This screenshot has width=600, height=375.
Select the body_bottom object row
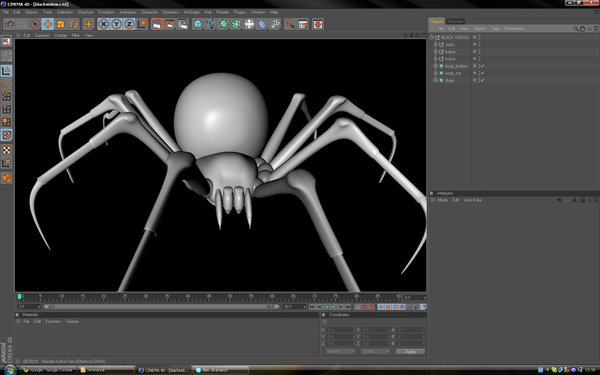coord(456,66)
